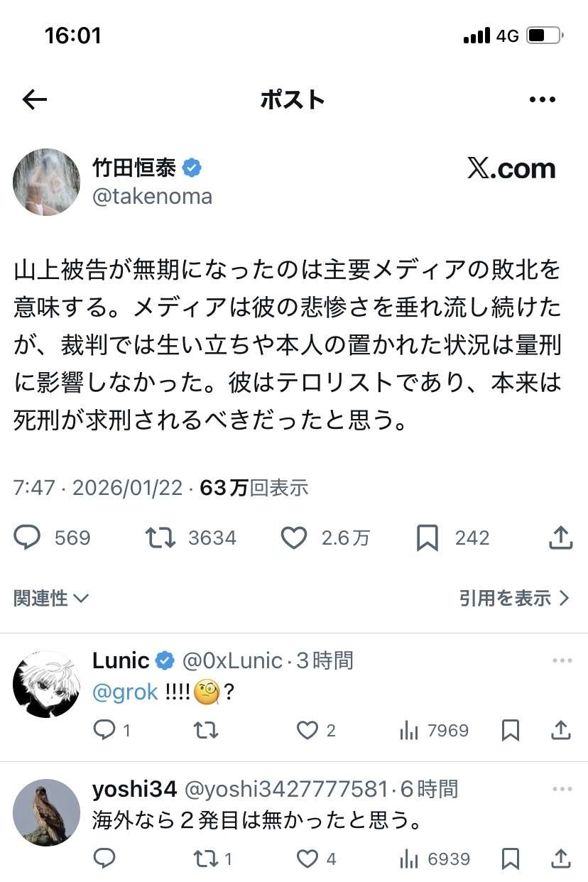
Task: Expand the 関連性 sort dropdown
Action: pyautogui.click(x=51, y=599)
